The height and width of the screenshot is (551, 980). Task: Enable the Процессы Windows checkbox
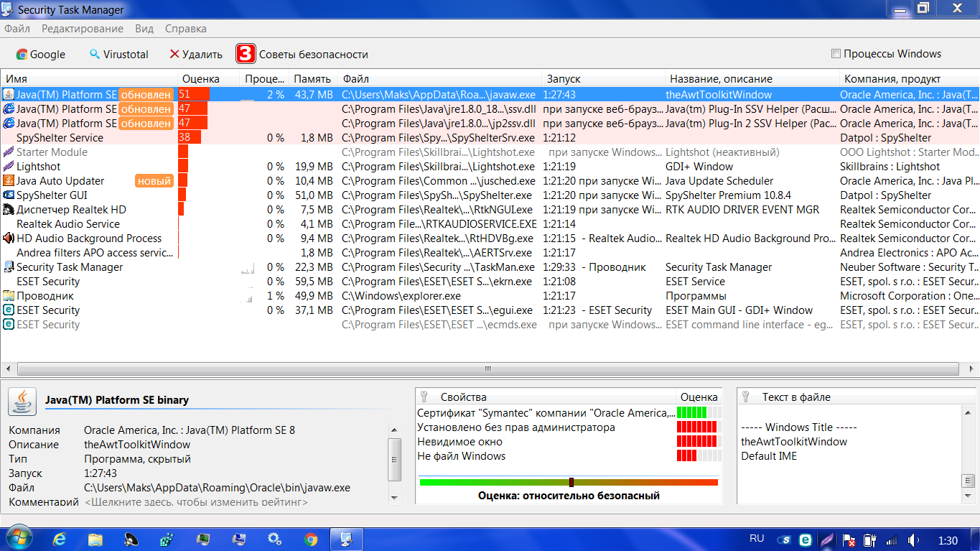[836, 54]
